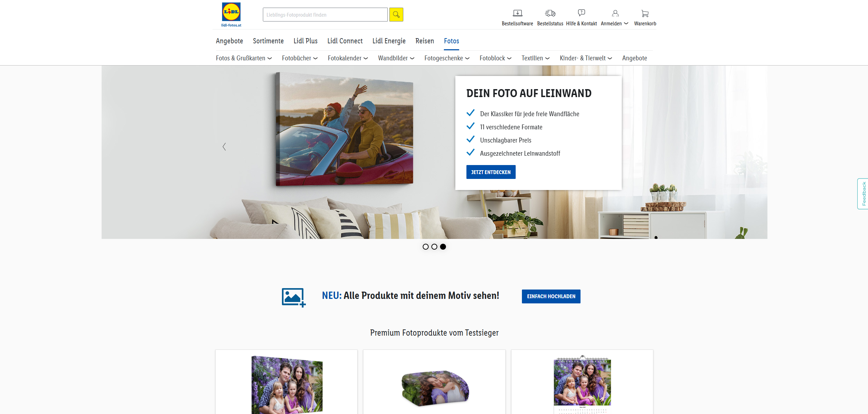
Task: Open Bestellsoftware via its download icon
Action: click(x=517, y=12)
